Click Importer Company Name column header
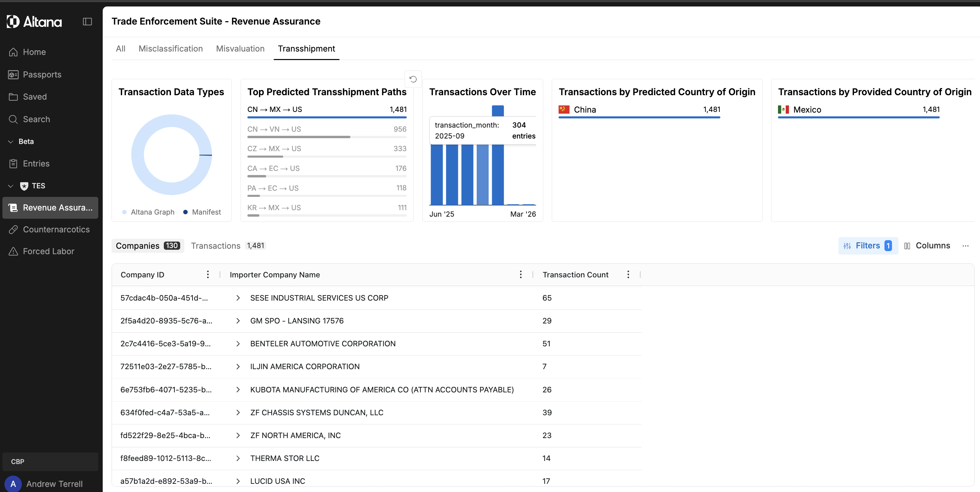This screenshot has height=492, width=980. click(275, 275)
